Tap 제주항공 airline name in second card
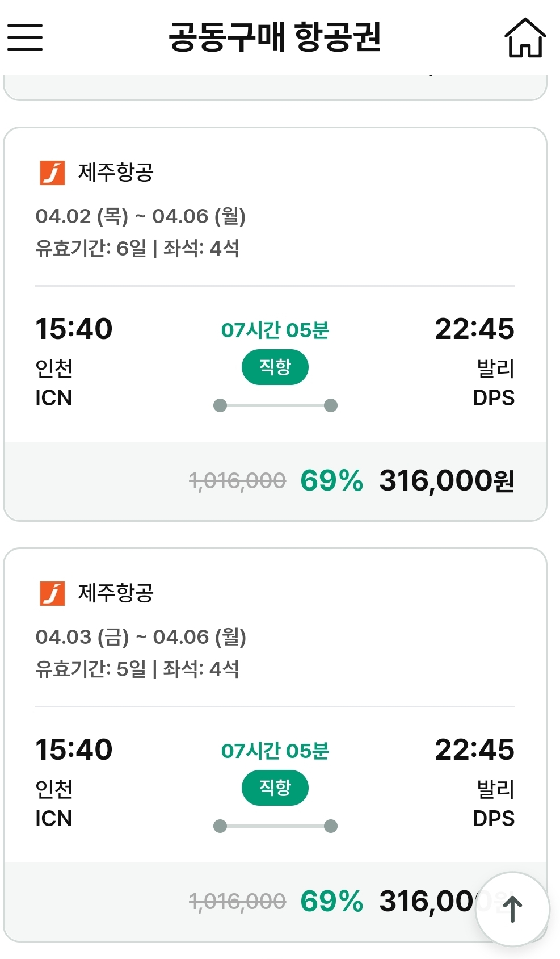The width and height of the screenshot is (560, 959). [116, 593]
